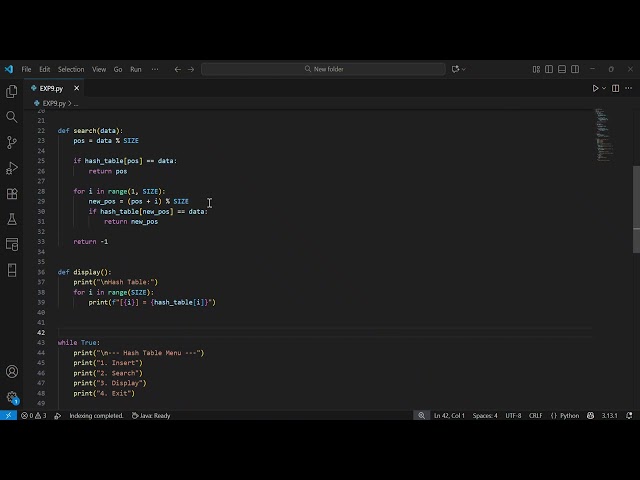Change line endings via CRLF
This screenshot has width=640, height=480.
tap(536, 416)
